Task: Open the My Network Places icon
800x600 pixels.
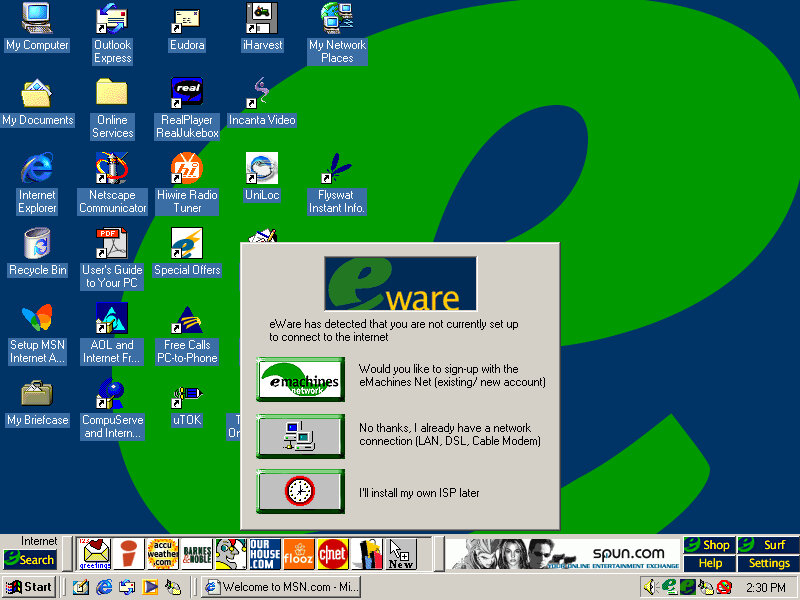Action: click(337, 20)
